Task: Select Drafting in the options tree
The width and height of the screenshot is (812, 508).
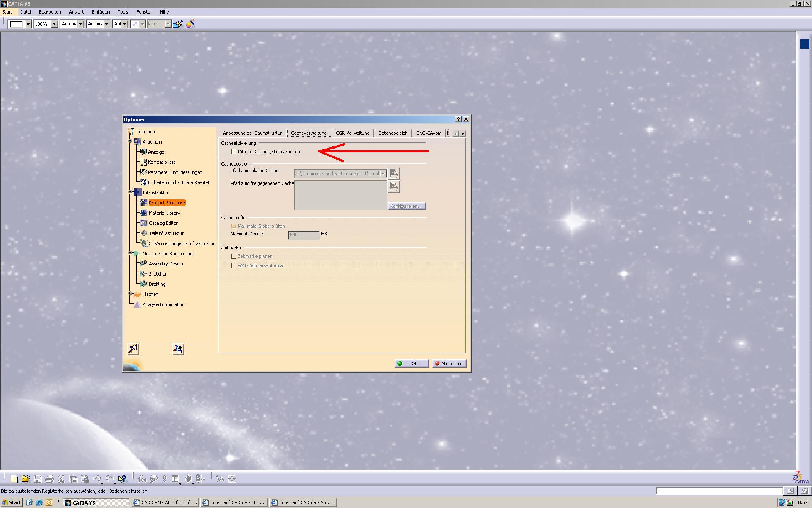Action: [x=157, y=284]
